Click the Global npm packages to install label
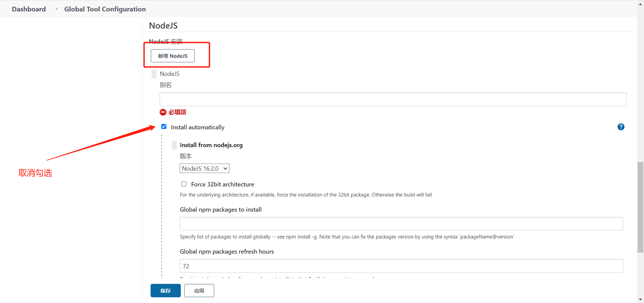644x303 pixels. click(221, 210)
